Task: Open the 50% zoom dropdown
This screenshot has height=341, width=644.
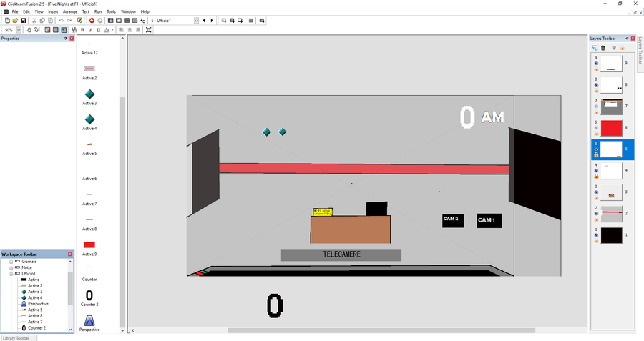Action: [x=19, y=30]
